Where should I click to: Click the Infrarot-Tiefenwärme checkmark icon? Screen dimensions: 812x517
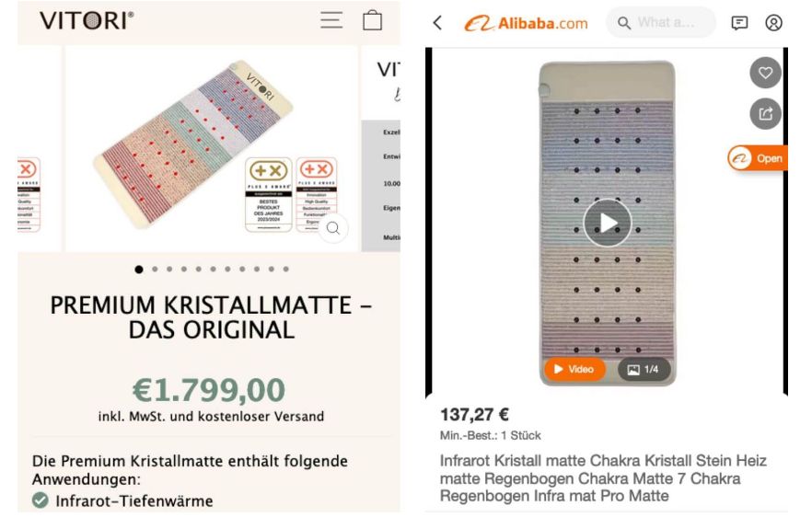pos(39,501)
